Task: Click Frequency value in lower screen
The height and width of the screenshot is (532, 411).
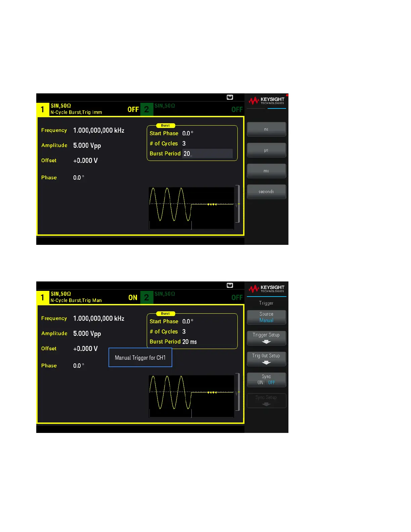Action: click(99, 318)
